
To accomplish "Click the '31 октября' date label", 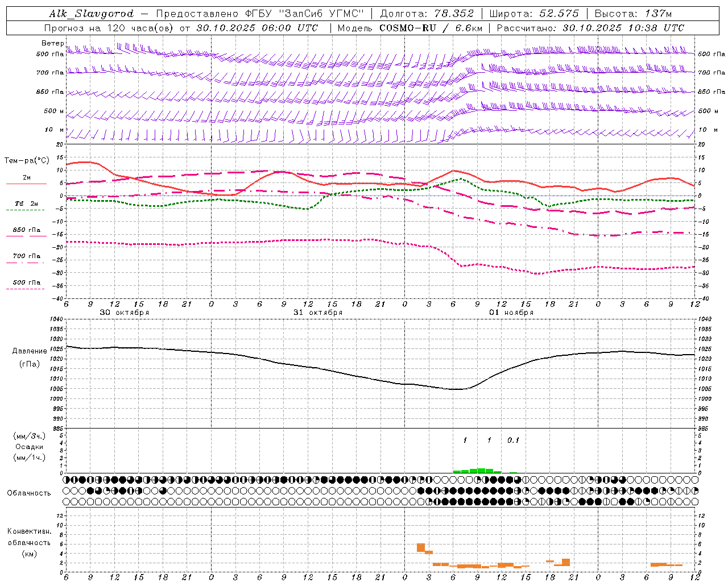I will coord(318,313).
